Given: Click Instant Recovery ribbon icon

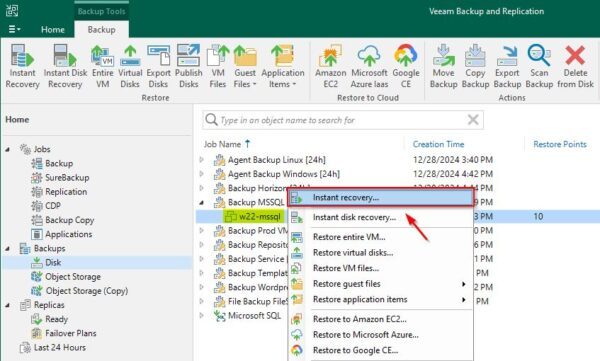Looking at the screenshot, I should (22, 66).
